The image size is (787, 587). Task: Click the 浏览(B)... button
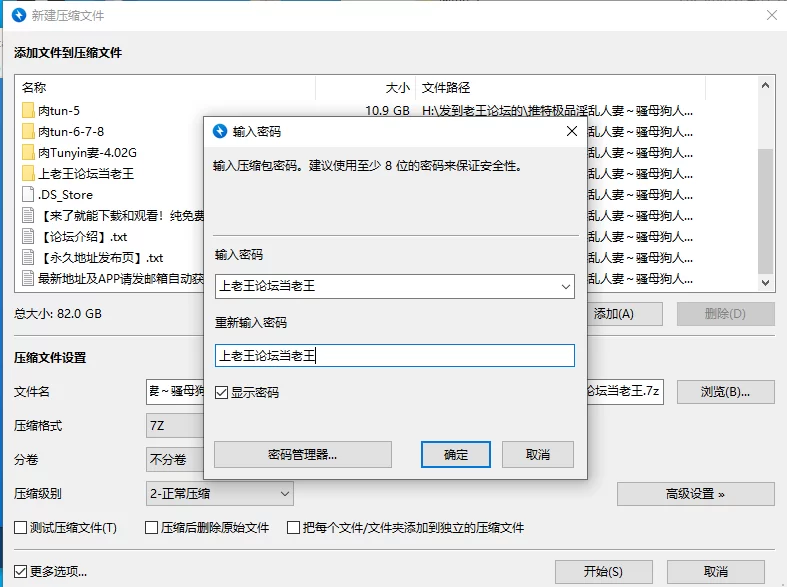[x=725, y=392]
